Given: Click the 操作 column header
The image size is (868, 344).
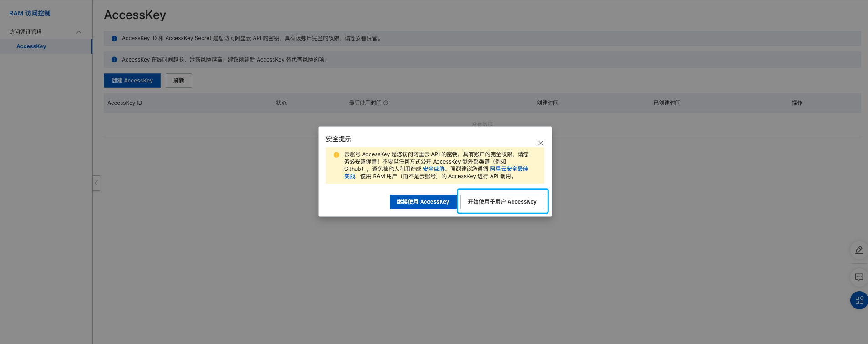Looking at the screenshot, I should point(797,103).
